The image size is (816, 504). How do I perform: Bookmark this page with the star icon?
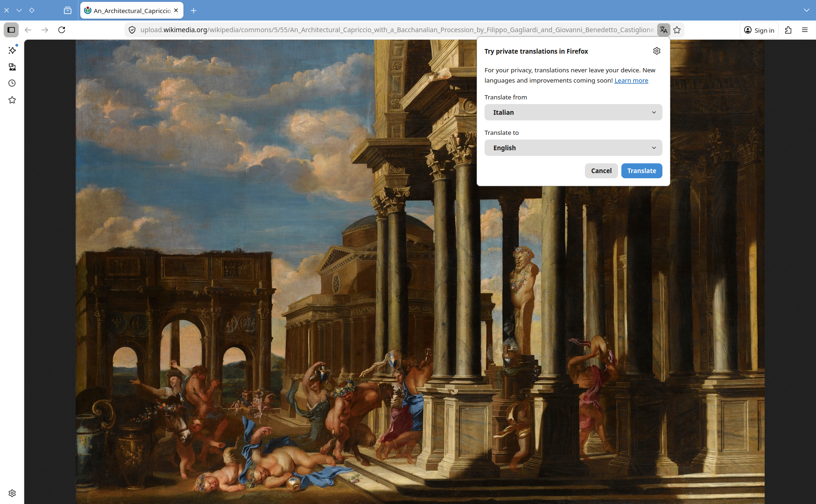(x=677, y=30)
